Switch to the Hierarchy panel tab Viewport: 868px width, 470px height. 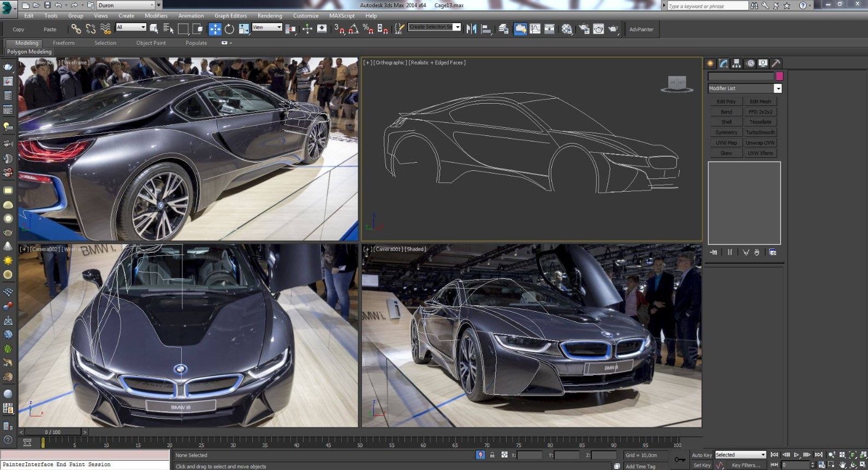[736, 63]
